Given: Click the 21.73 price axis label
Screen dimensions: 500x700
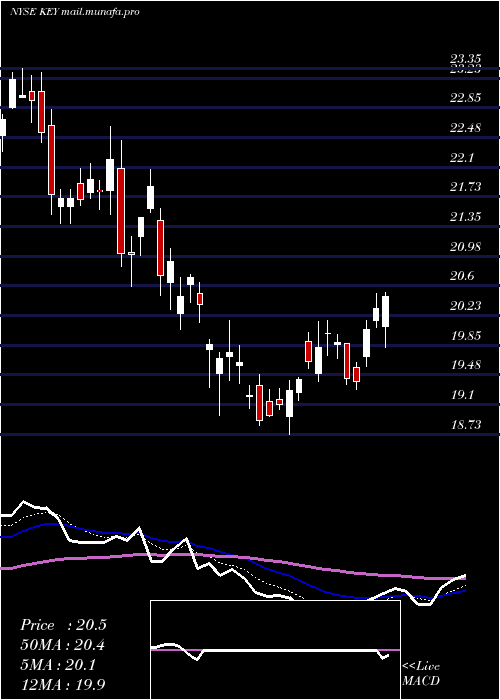Looking at the screenshot, I should (466, 187).
